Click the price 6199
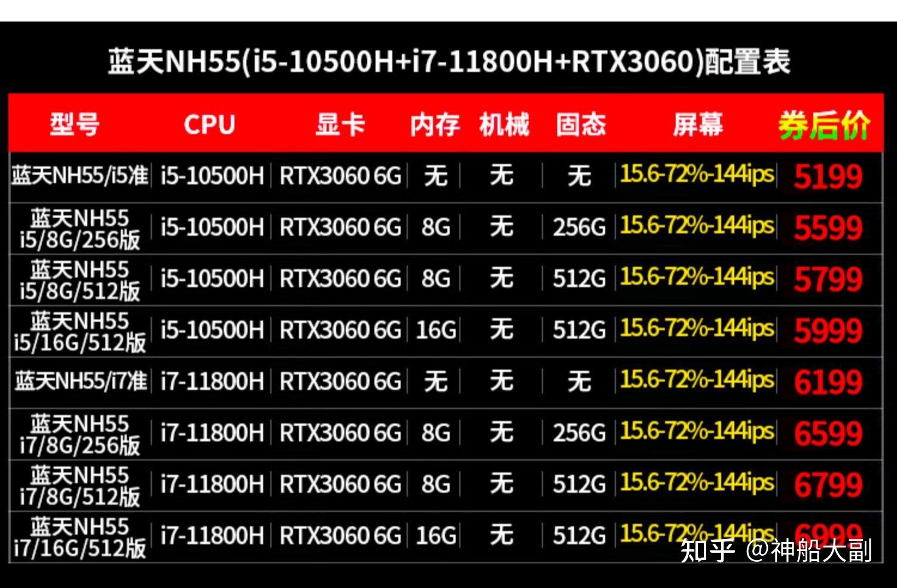Screen dimensions: 897x588 tap(828, 382)
